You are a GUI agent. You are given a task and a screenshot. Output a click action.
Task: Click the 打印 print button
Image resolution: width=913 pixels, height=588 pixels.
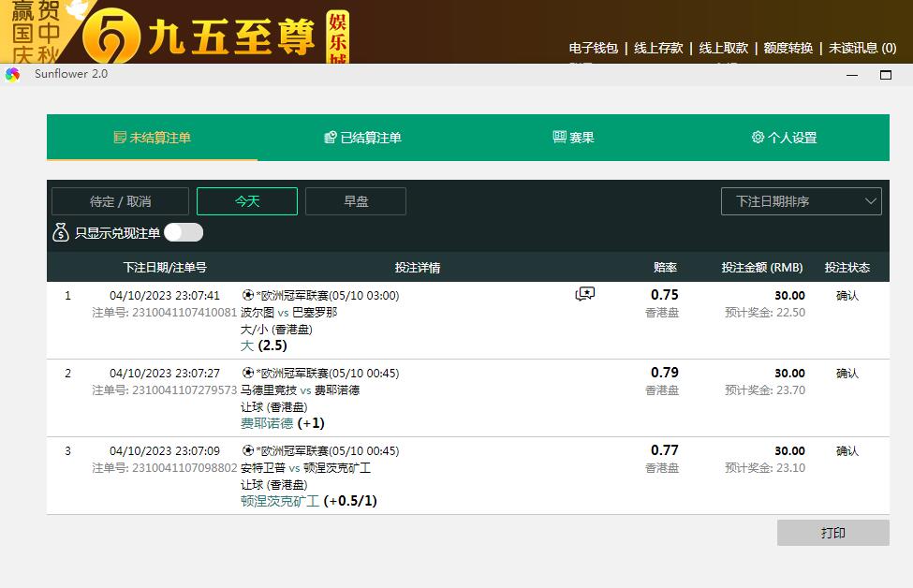833,533
